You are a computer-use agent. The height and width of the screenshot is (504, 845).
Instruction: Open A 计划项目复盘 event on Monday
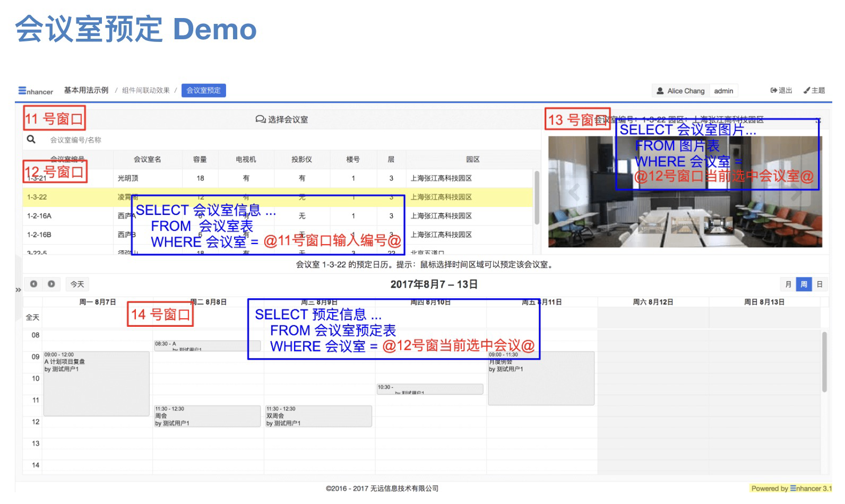click(96, 383)
